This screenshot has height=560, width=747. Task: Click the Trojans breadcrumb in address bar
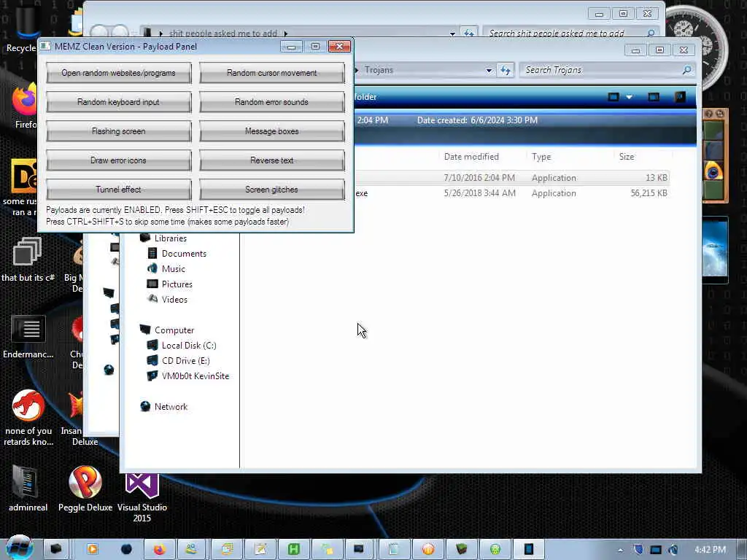[x=379, y=70]
